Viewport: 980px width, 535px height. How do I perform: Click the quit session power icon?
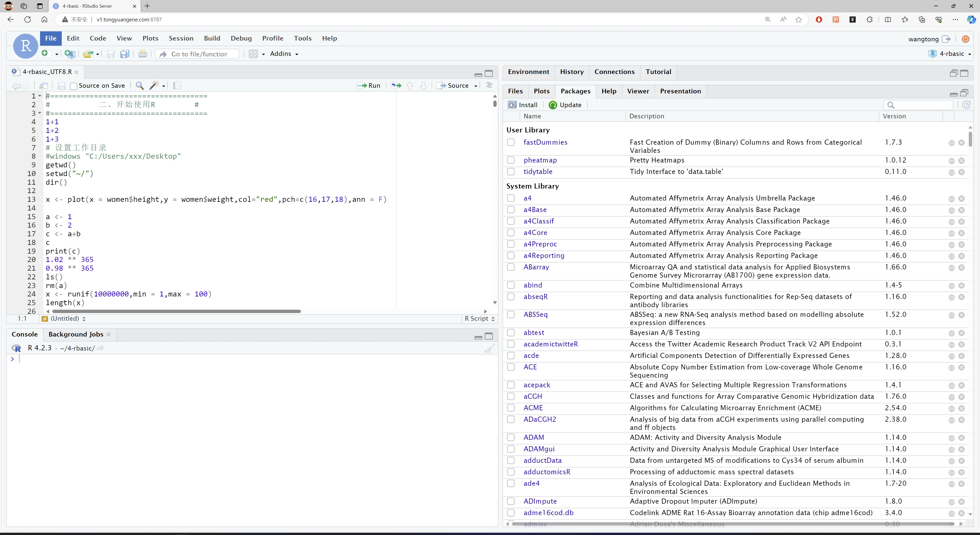(965, 39)
